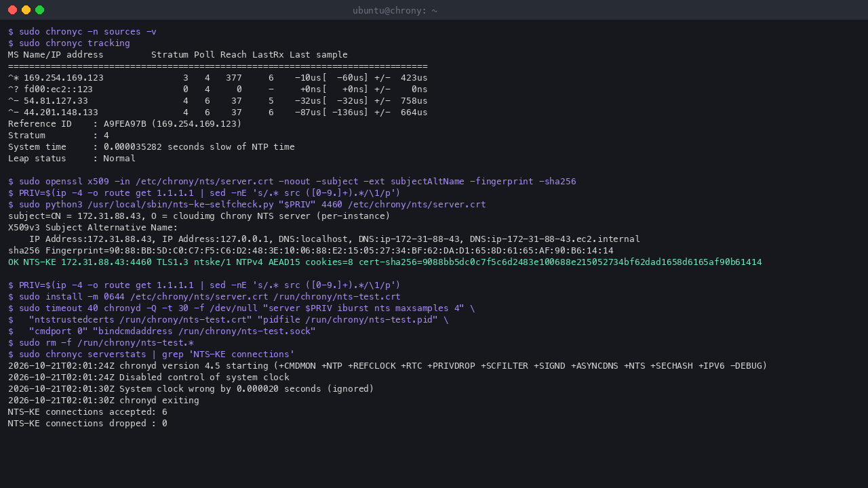Image resolution: width=868 pixels, height=488 pixels.
Task: Select source row 169.254.169.123
Action: point(218,78)
